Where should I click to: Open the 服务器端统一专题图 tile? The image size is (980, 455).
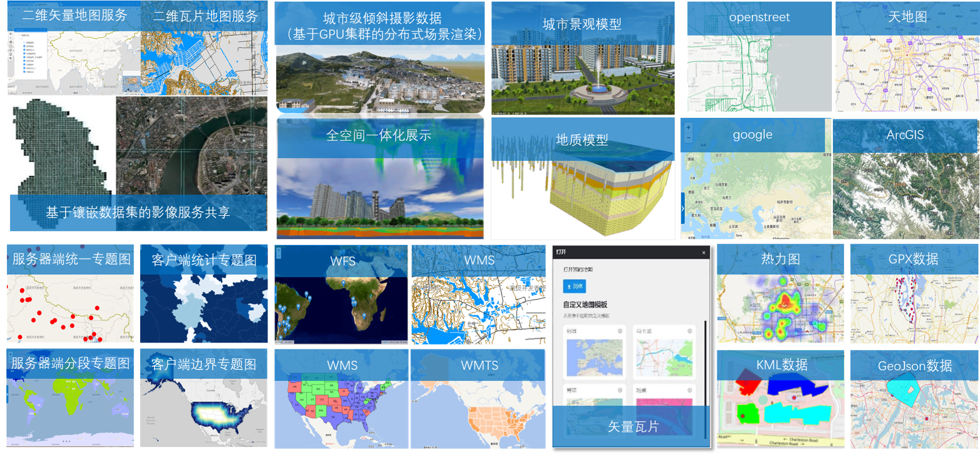tap(70, 293)
